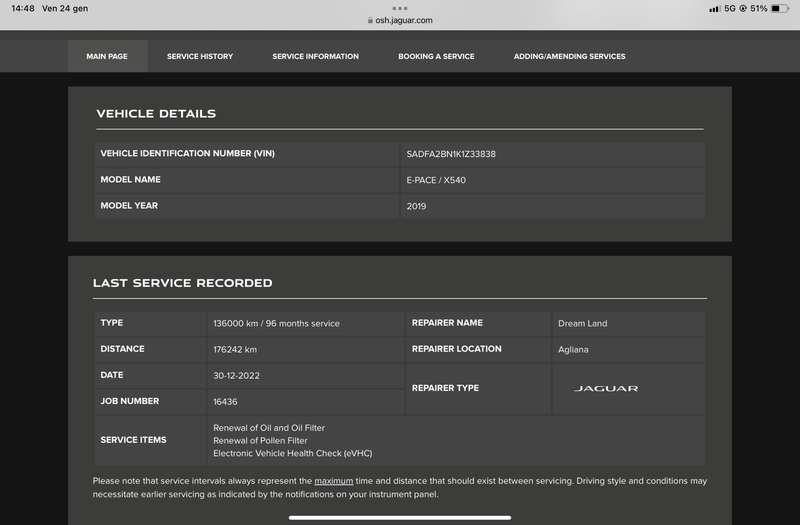Click the Model Name label
This screenshot has width=800, height=525.
pyautogui.click(x=131, y=179)
